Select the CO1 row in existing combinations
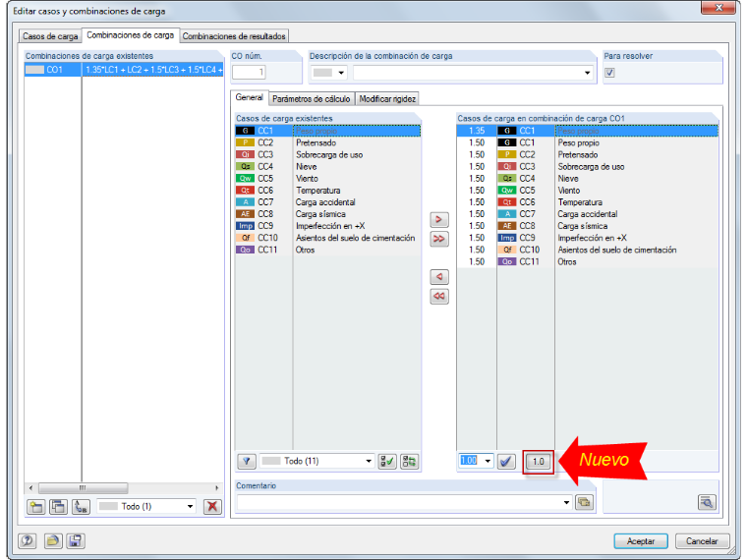The width and height of the screenshot is (747, 560). [x=124, y=70]
